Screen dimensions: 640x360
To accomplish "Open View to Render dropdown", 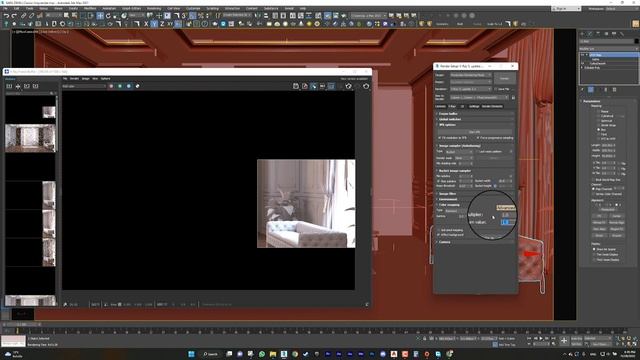I will click(479, 98).
